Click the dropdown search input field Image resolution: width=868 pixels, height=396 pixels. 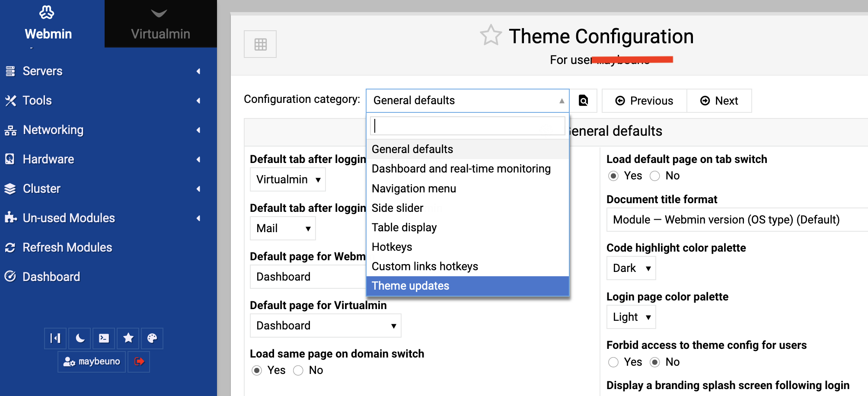(468, 126)
